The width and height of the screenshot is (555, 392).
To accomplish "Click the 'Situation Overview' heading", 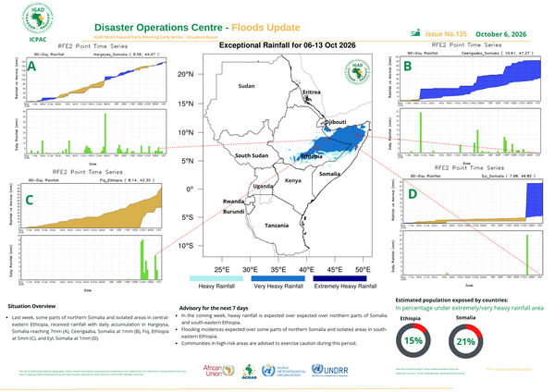I will click(x=31, y=306).
